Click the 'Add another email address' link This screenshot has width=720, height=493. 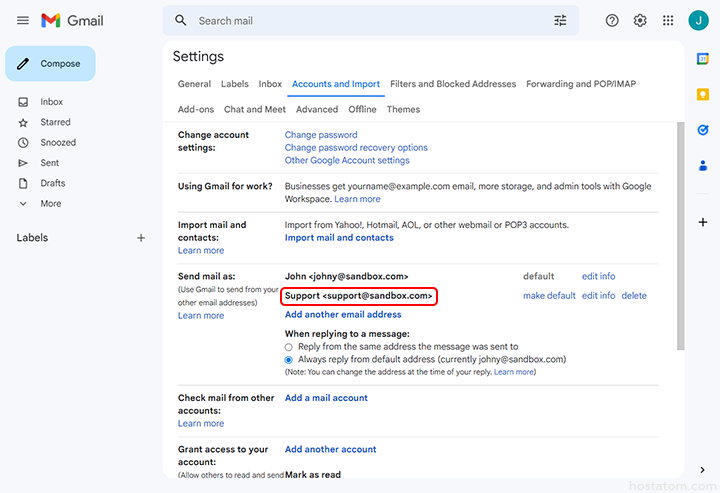tap(343, 315)
